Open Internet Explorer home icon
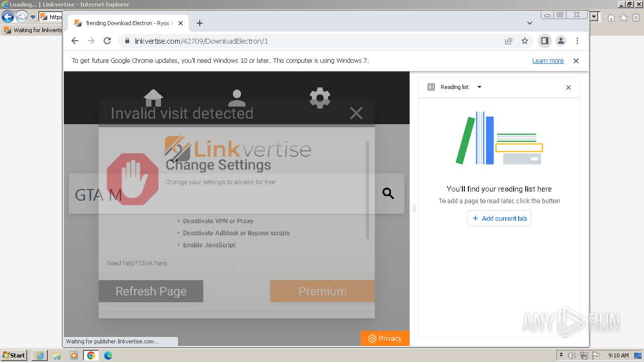 [611, 18]
